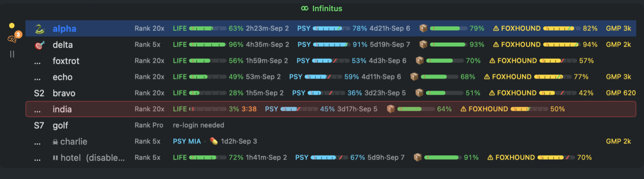Click the skull icon beside charlie

coord(55,142)
